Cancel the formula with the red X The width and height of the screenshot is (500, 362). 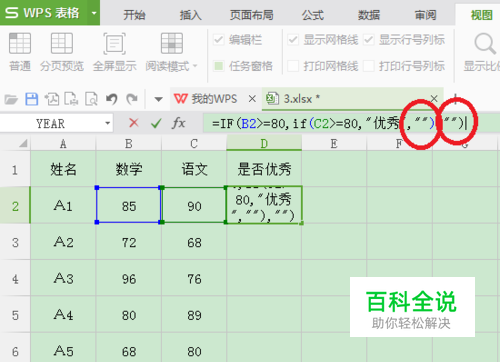(x=134, y=123)
